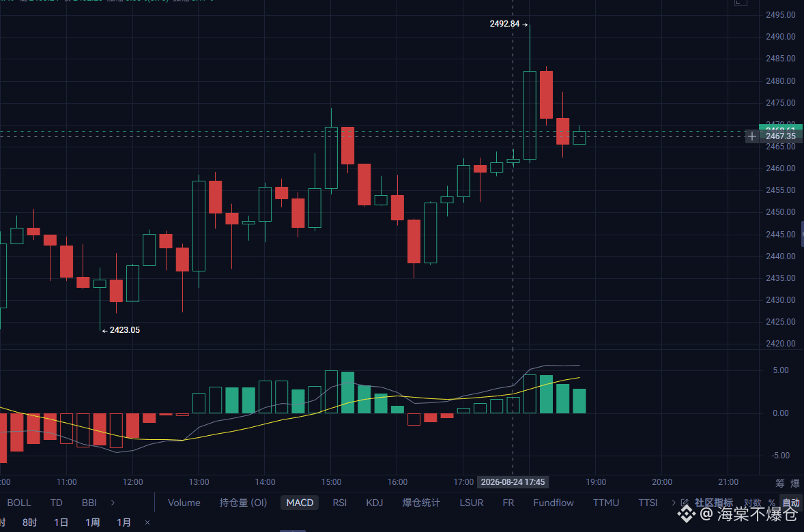The image size is (804, 532).
Task: Click the crosshair price tag 2467.35
Action: click(780, 136)
